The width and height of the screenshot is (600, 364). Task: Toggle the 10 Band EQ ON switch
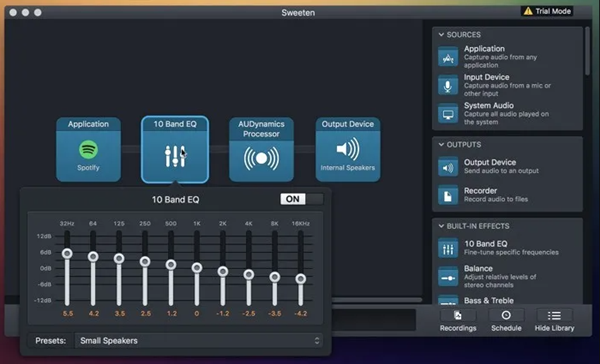point(302,199)
